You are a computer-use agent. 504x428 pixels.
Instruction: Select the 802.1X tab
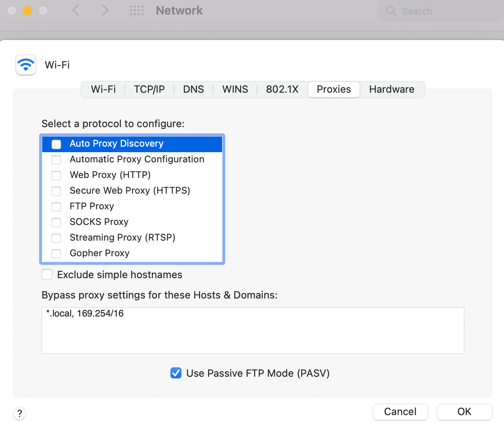click(x=282, y=89)
